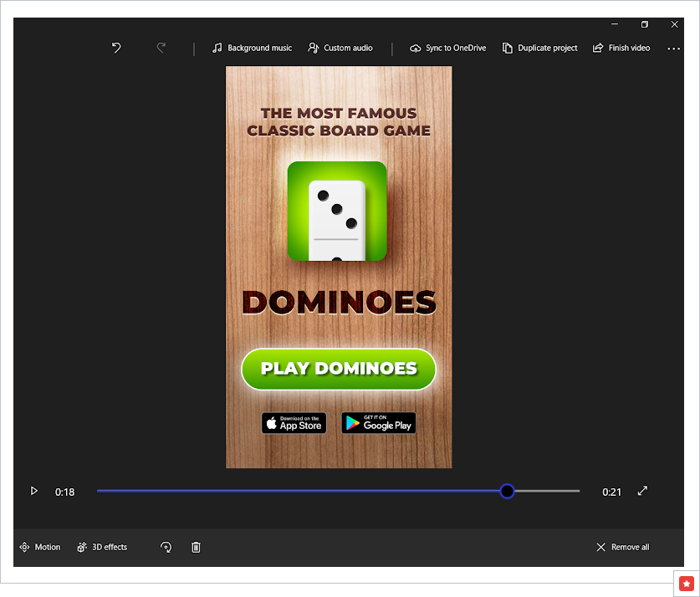Click the Dominoes video preview frame

[x=339, y=268]
